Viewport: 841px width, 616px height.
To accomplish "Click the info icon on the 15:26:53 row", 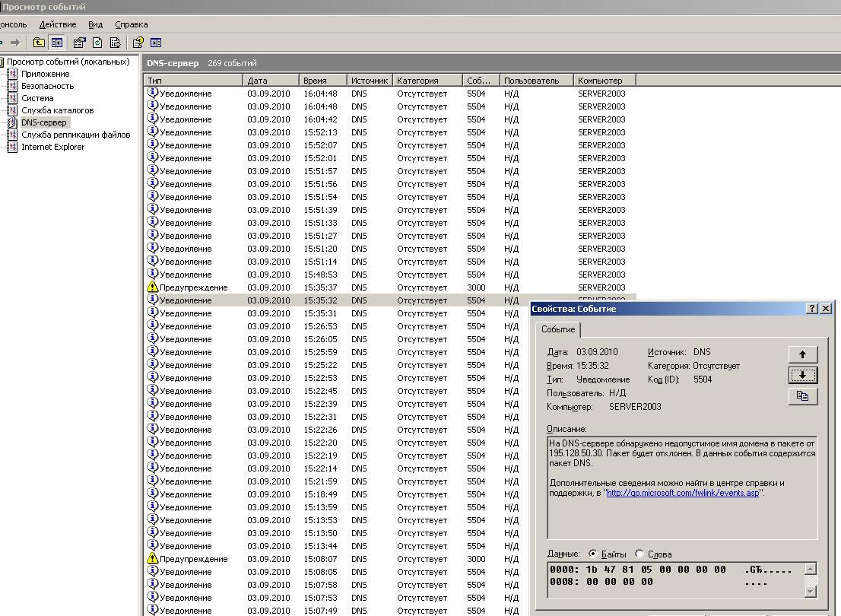I will tap(152, 325).
